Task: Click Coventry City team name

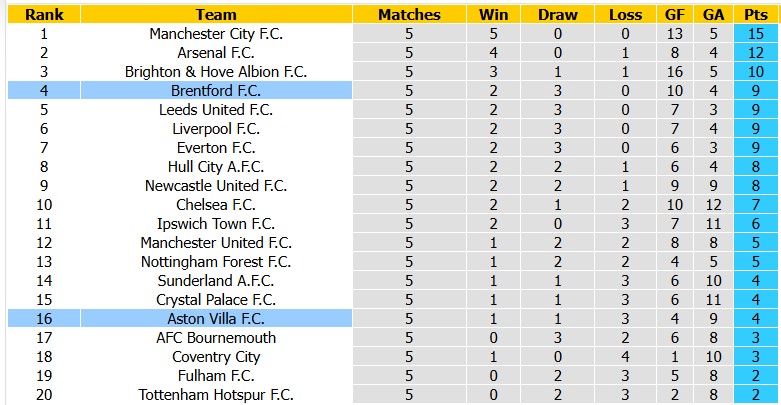Action: (216, 357)
